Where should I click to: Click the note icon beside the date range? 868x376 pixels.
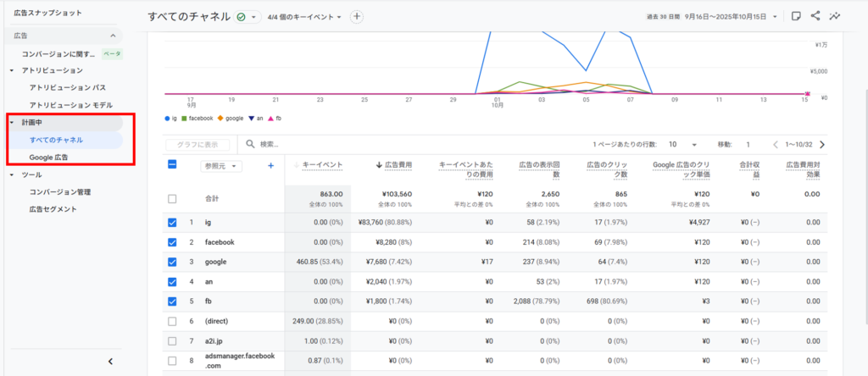[x=795, y=16]
